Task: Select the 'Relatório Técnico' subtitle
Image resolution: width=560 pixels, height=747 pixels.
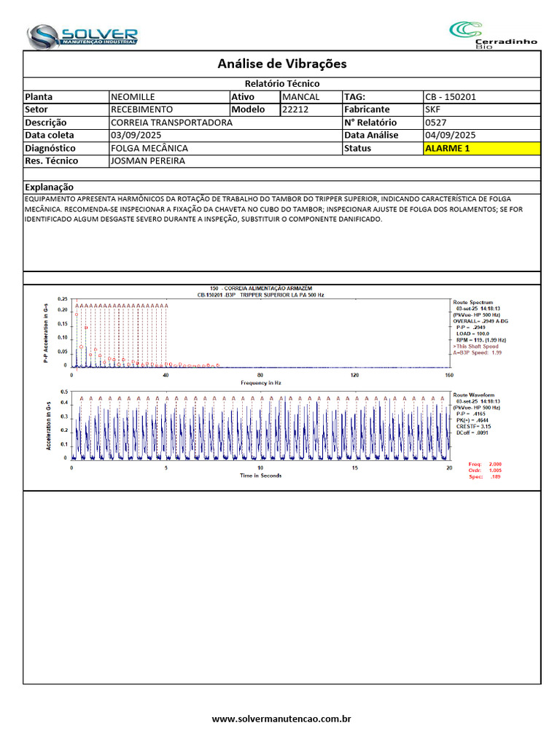Action: [x=282, y=84]
